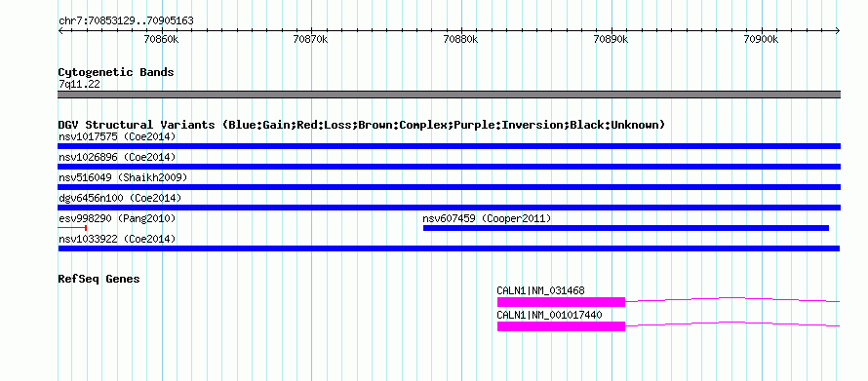Click the left arrow end of the ruler
This screenshot has width=868, height=381.
60,30
